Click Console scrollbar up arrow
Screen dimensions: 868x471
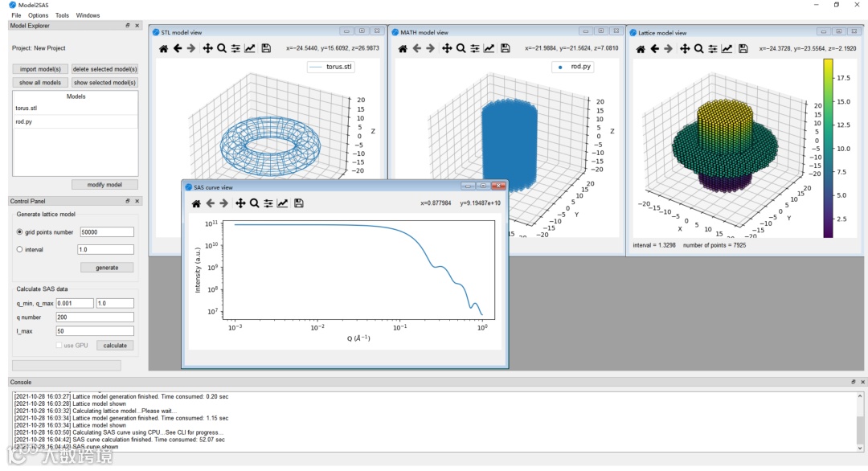[x=860, y=396]
